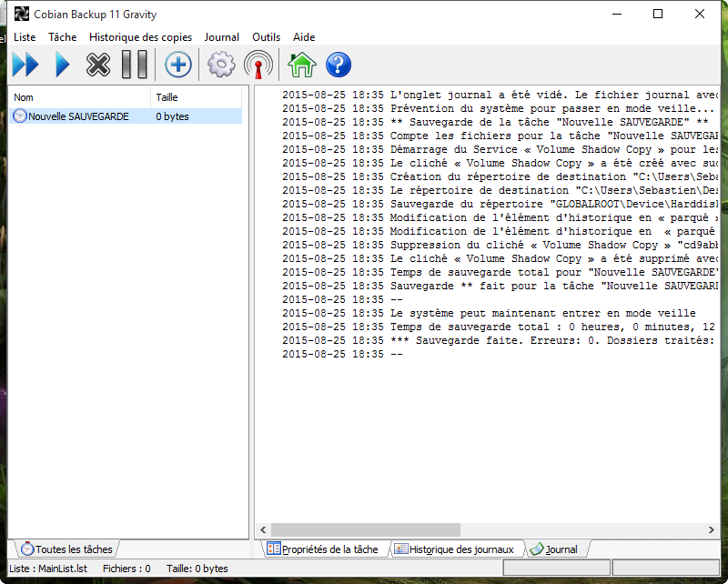Close the Cobian Backup window
This screenshot has width=728, height=584.
(x=700, y=14)
